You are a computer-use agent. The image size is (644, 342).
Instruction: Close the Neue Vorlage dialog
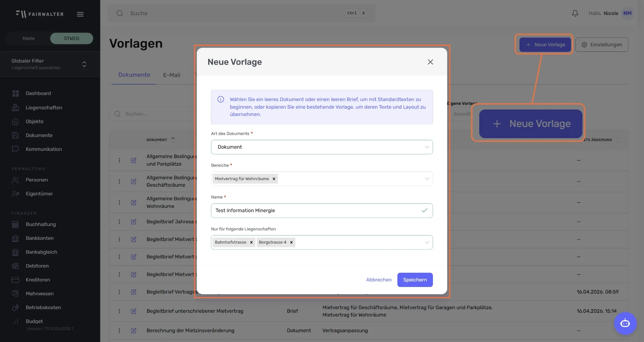(430, 62)
